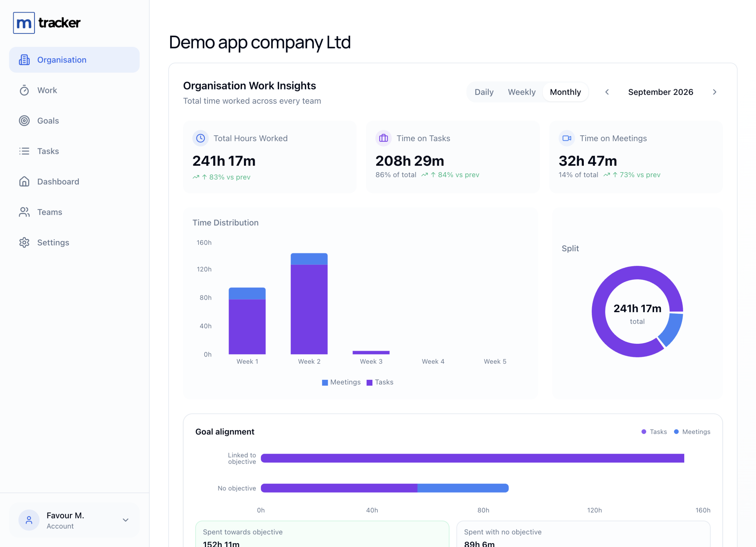The width and height of the screenshot is (756, 547).
Task: Go to previous month arrow
Action: point(607,92)
